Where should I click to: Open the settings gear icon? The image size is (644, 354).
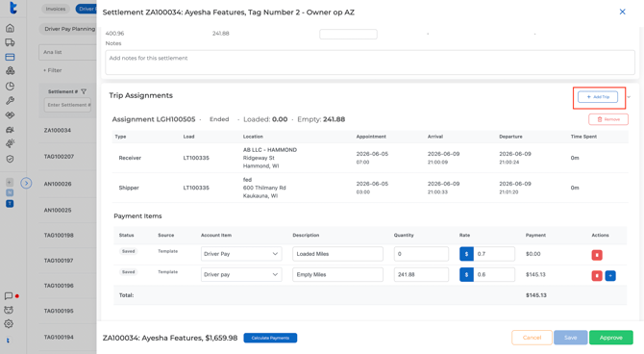pyautogui.click(x=9, y=324)
